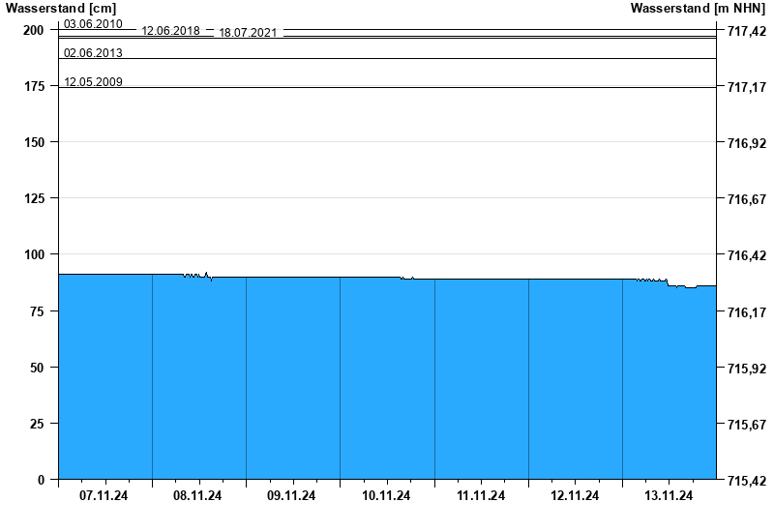Click the 11.11.24 date label
This screenshot has height=532, width=774.
tap(481, 496)
